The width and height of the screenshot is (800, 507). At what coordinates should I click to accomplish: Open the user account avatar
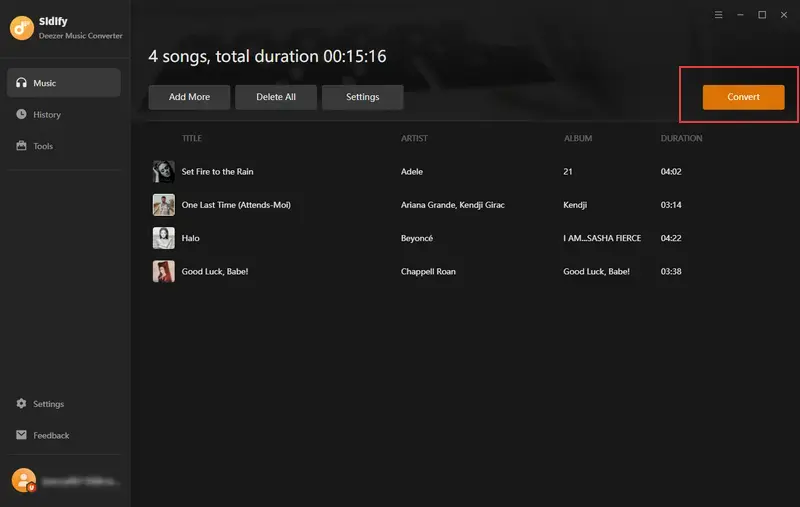tap(24, 480)
